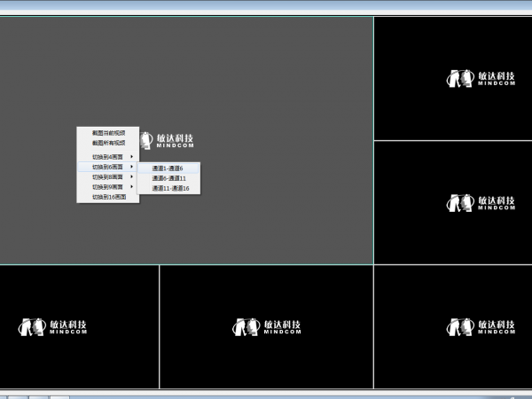Click the Mindcom logo in the bottom-left video pane
The width and height of the screenshot is (532, 399).
tap(54, 326)
